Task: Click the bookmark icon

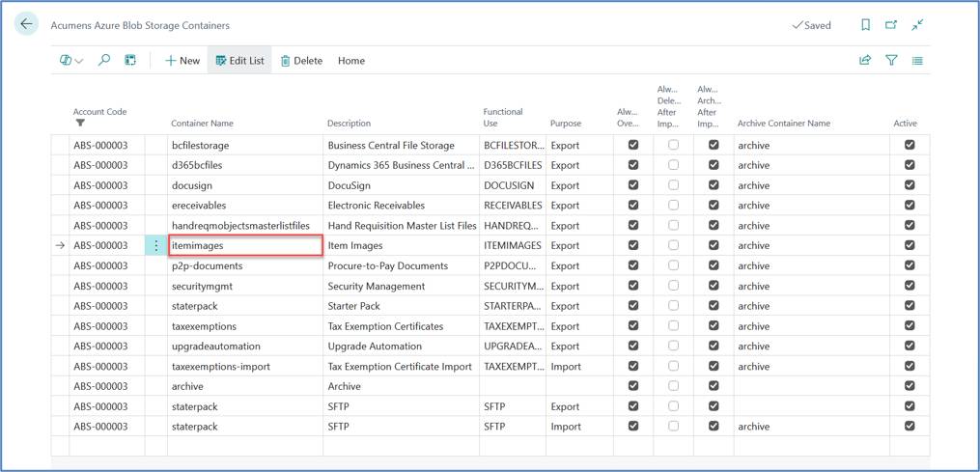Action: (x=866, y=25)
